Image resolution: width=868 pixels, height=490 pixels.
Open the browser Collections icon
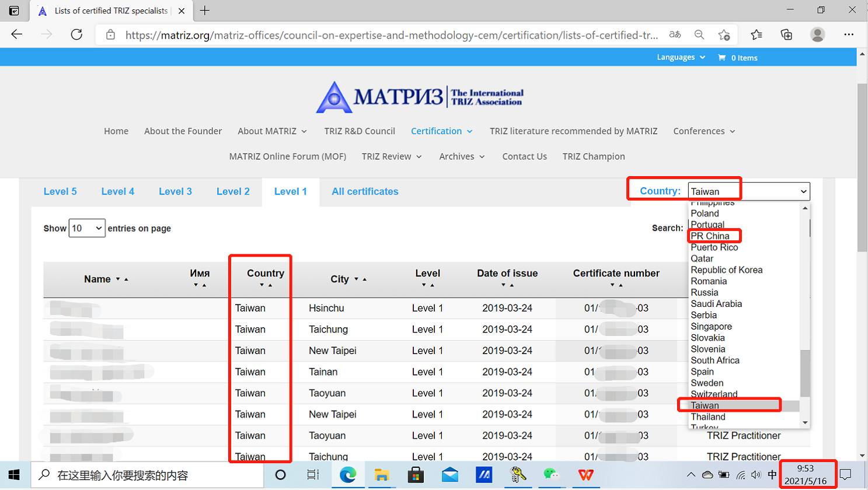click(x=786, y=34)
